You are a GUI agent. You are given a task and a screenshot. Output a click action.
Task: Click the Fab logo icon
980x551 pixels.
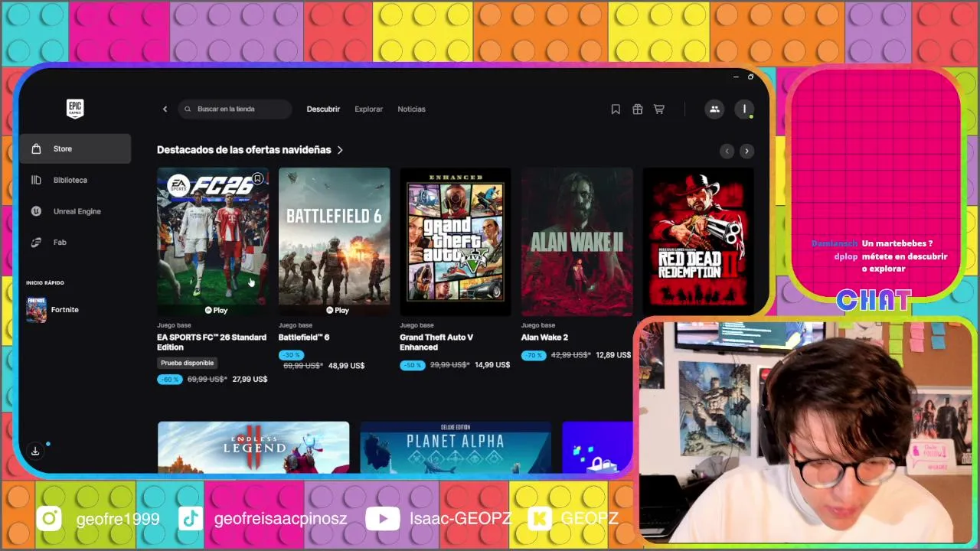pyautogui.click(x=36, y=243)
